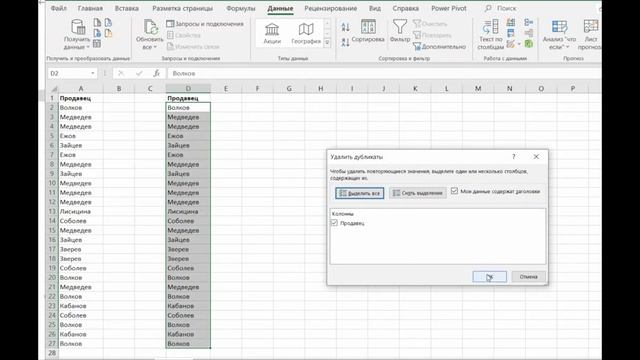The height and width of the screenshot is (360, 640).
Task: Open the Файл tab
Action: click(59, 8)
